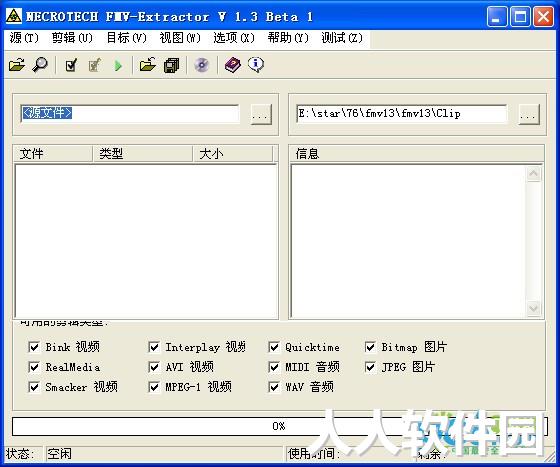Open the 剪辑(U) menu
Viewport: 560px width, 467px height.
tap(72, 37)
